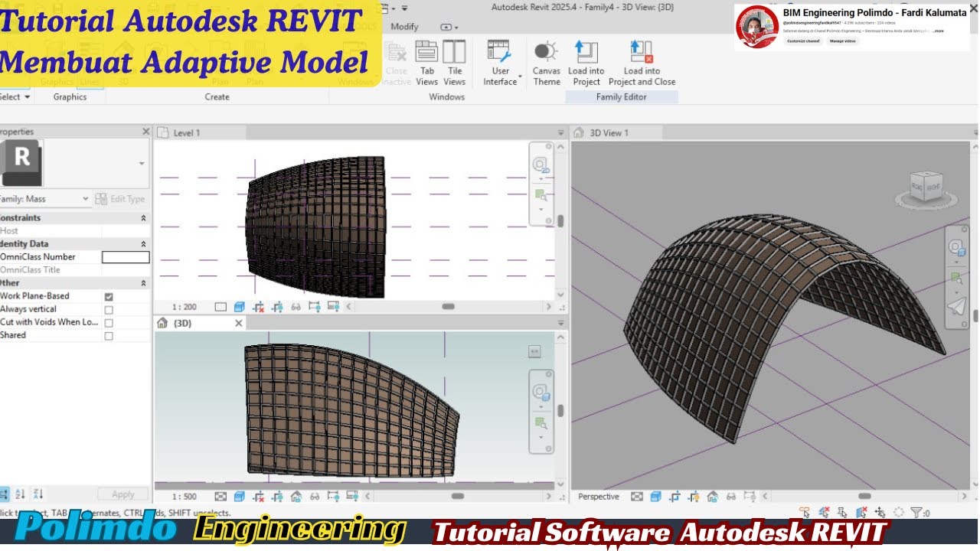Close the {3D} view tab

click(x=238, y=323)
